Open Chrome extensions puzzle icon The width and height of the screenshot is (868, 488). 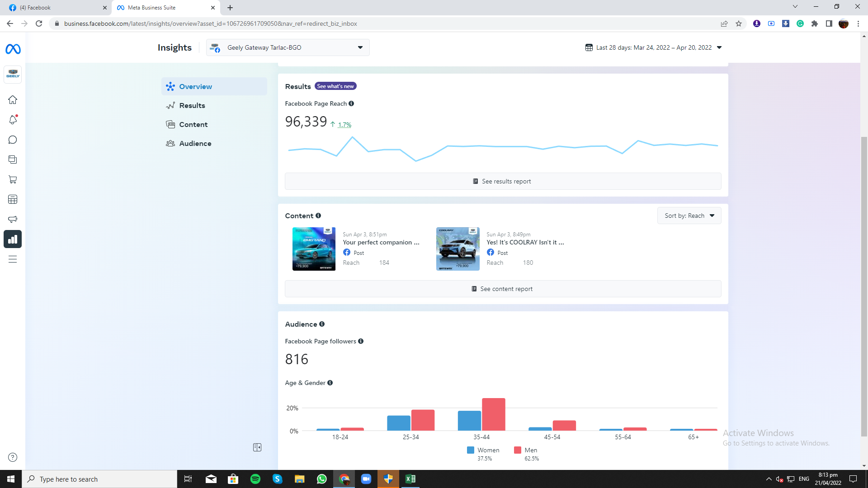click(x=815, y=23)
